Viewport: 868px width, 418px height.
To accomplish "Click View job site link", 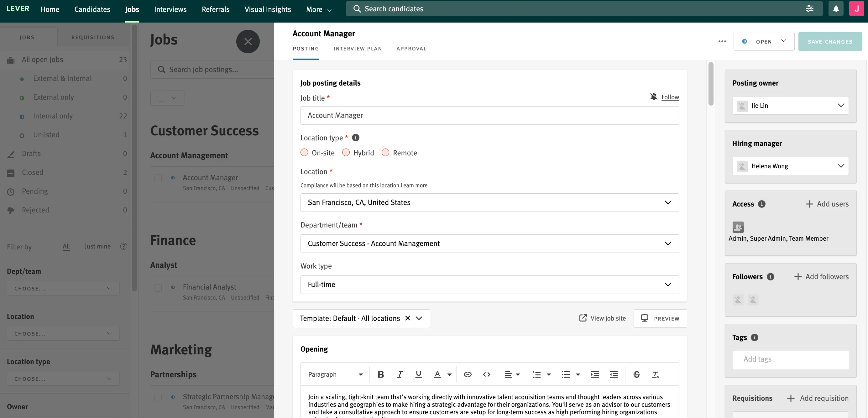I will (x=602, y=318).
